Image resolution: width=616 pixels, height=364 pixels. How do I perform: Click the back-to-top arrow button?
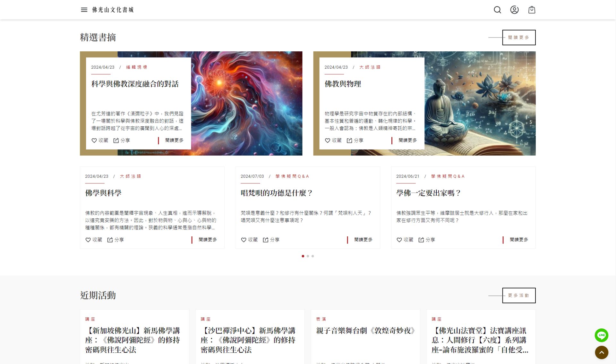click(x=601, y=352)
